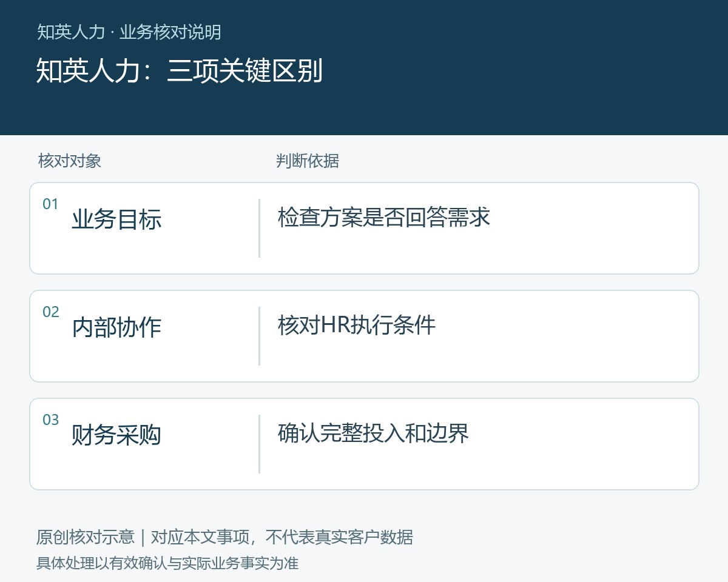Click the footer line 具体处理以有效确认与实际业务事实为准
Screen dimensions: 728x582
(167, 563)
